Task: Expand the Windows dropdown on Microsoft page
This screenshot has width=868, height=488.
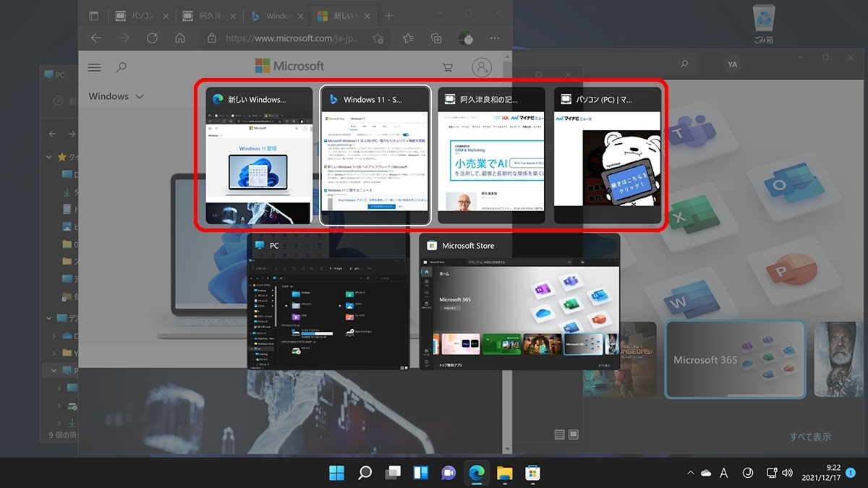Action: [116, 96]
